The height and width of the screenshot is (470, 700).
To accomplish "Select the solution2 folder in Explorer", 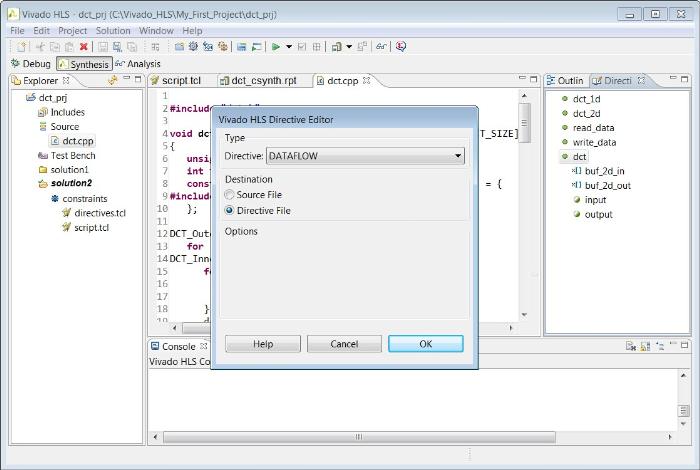I will coord(70,184).
